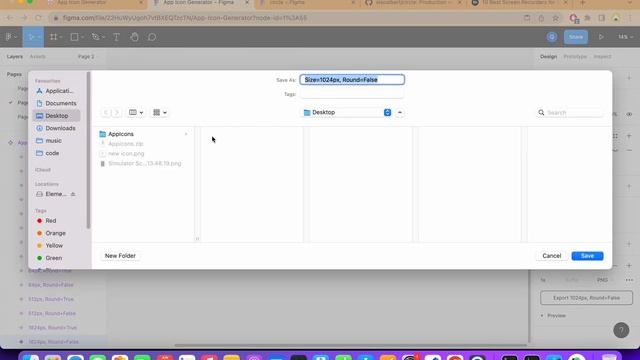Collapse dialog with chevron beside Desktop dropdown
The width and height of the screenshot is (640, 360).
(x=400, y=112)
